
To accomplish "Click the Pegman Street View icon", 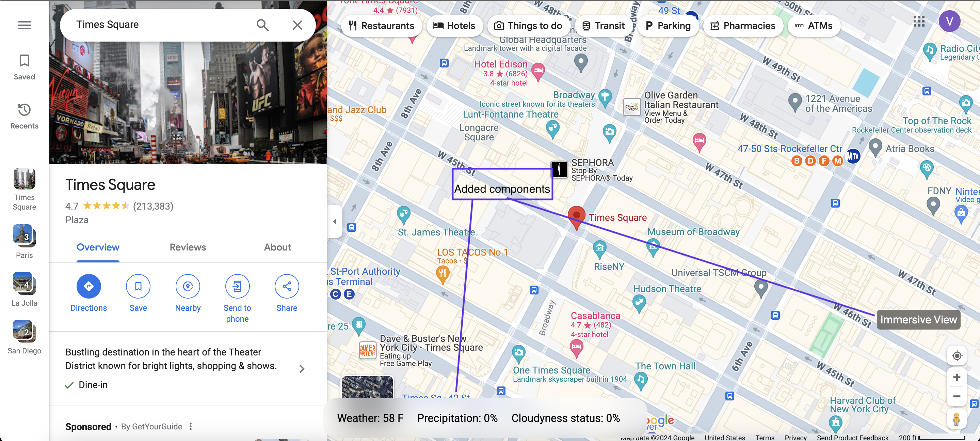I will click(957, 419).
